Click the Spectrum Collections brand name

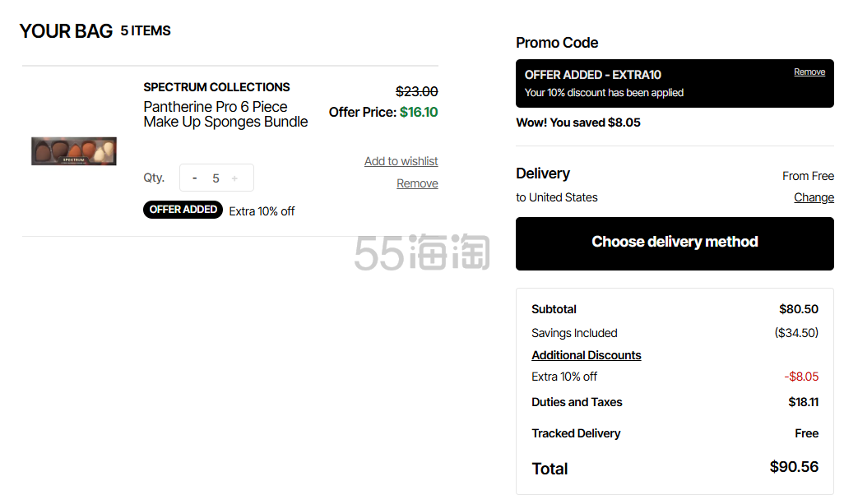216,87
